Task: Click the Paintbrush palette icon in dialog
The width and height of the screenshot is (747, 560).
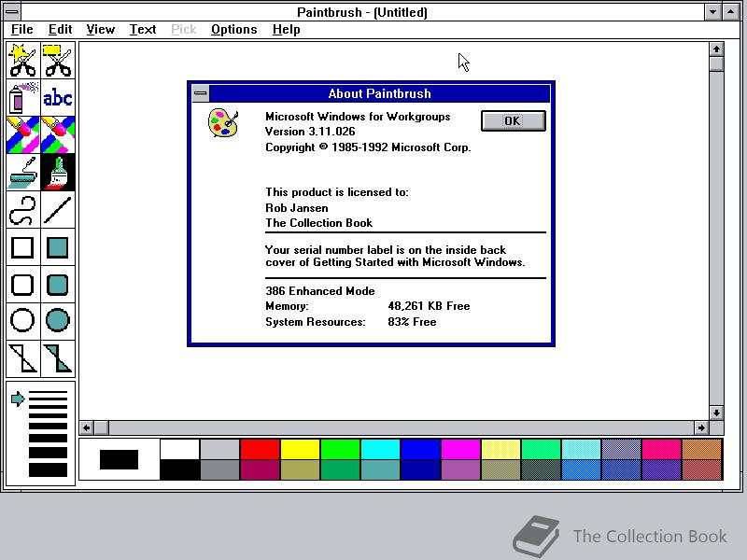Action: point(223,123)
